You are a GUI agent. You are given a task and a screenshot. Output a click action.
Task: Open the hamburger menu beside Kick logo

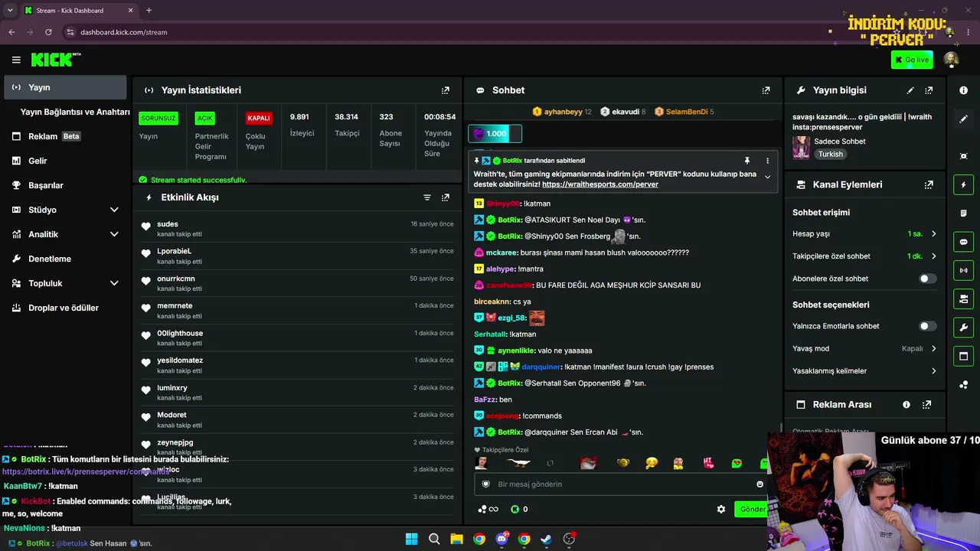[16, 60]
